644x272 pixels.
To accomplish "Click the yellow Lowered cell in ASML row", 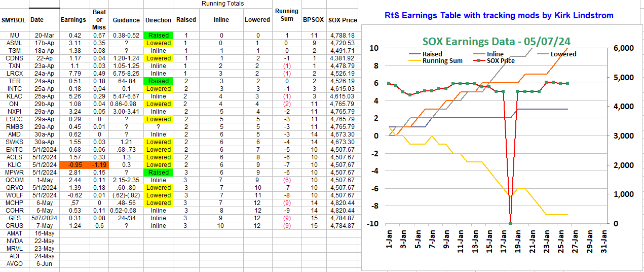I will pos(158,43).
